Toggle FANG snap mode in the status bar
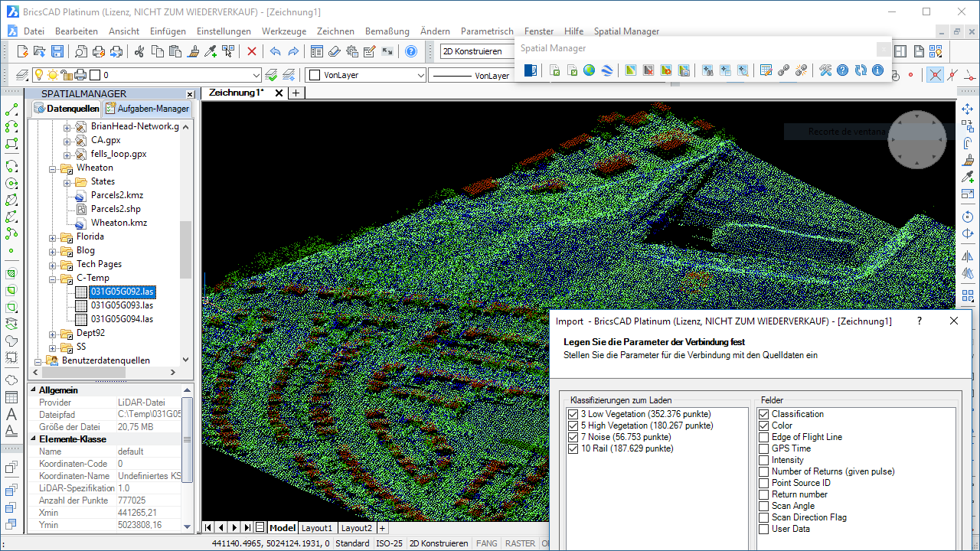The height and width of the screenshot is (551, 980). (486, 543)
